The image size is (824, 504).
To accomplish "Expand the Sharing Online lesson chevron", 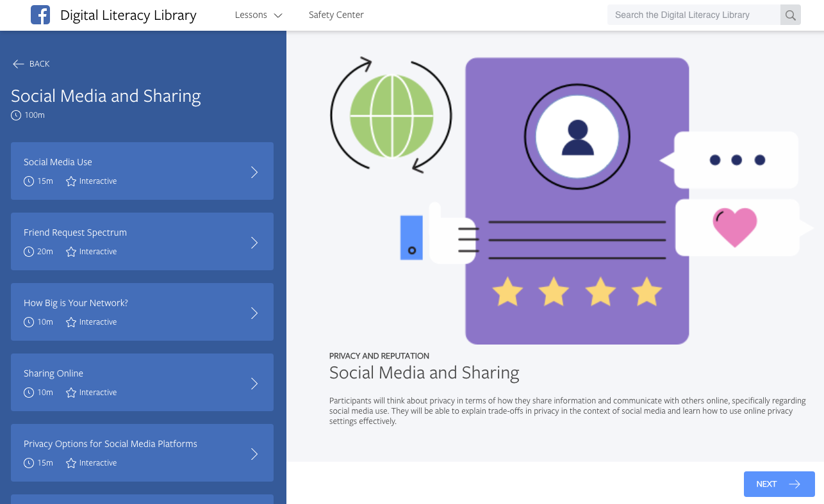I will click(254, 383).
